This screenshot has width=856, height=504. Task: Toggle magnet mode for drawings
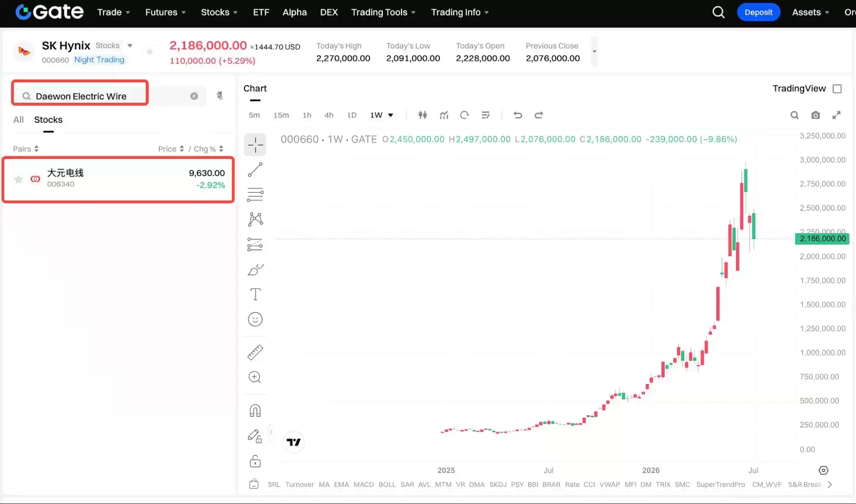click(255, 411)
